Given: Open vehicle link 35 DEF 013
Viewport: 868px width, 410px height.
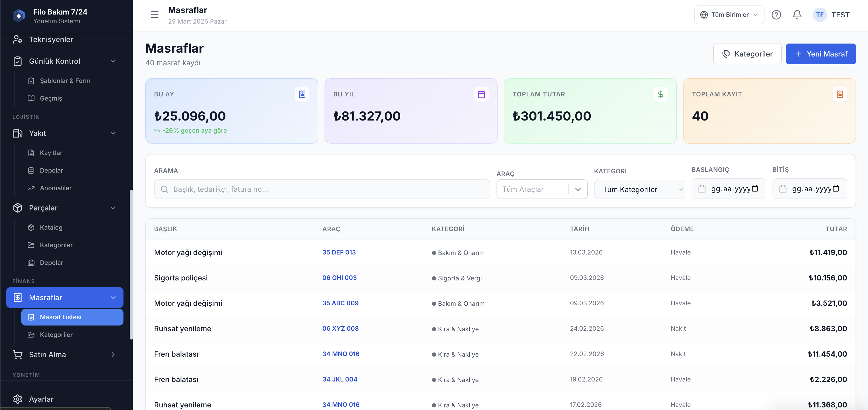Looking at the screenshot, I should click(x=339, y=252).
